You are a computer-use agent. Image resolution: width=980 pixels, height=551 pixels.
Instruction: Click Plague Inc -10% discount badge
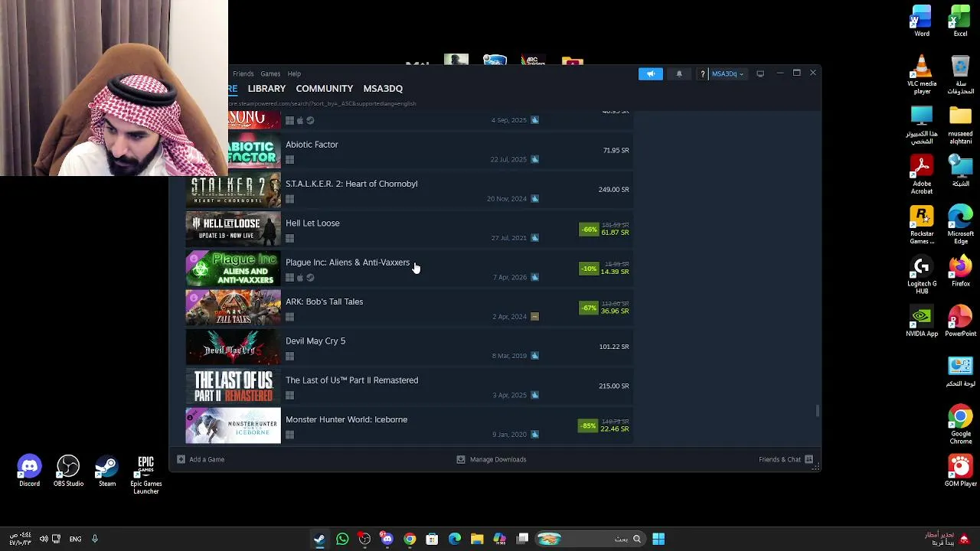589,269
